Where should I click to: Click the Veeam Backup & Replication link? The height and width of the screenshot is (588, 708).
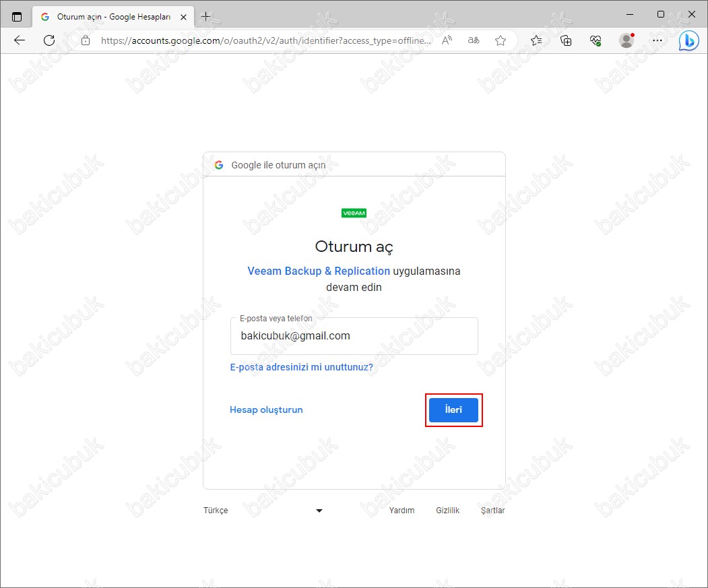pos(319,271)
